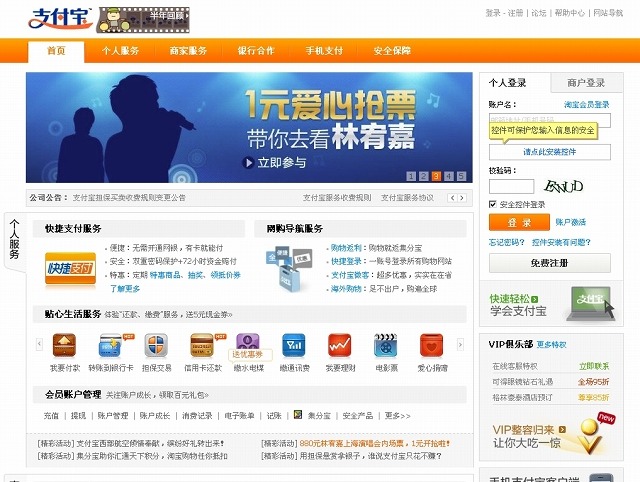Open 银行合作 navigation menu
Viewport: 640px width, 482px height.
256,51
